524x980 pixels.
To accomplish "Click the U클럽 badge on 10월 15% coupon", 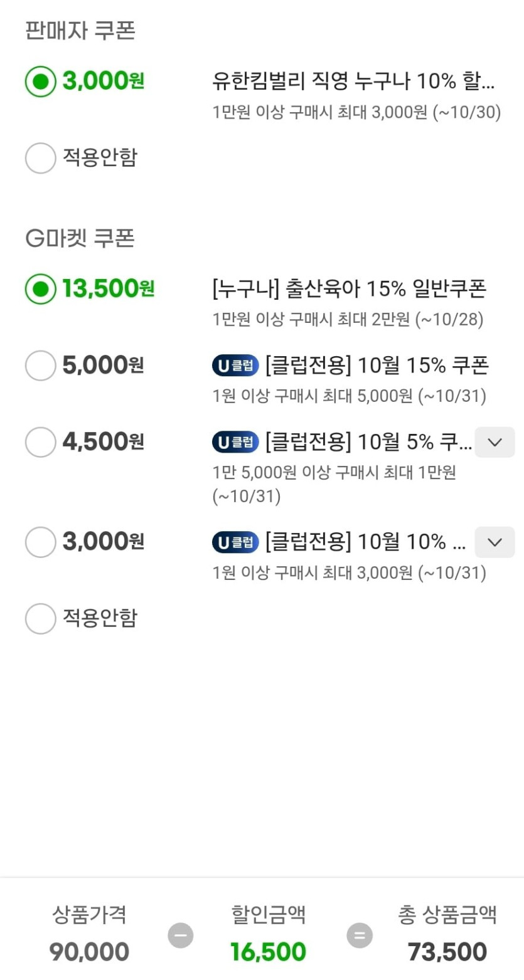I will pyautogui.click(x=235, y=366).
